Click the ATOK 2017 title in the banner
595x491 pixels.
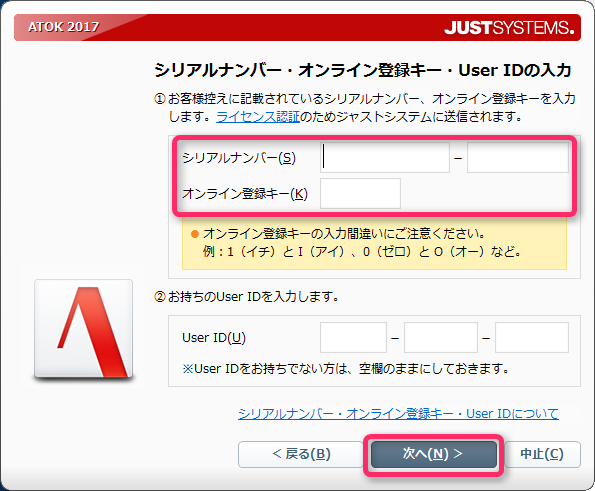(x=63, y=27)
